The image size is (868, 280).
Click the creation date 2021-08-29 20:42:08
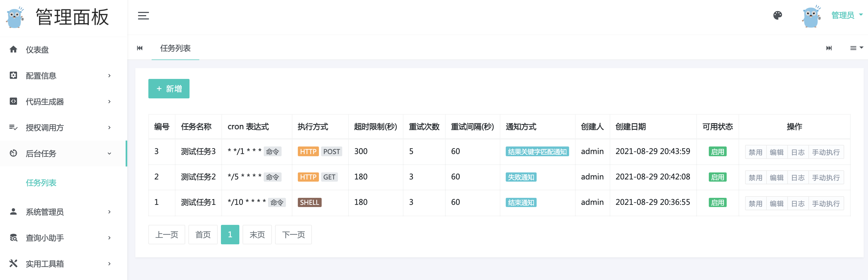pyautogui.click(x=653, y=177)
